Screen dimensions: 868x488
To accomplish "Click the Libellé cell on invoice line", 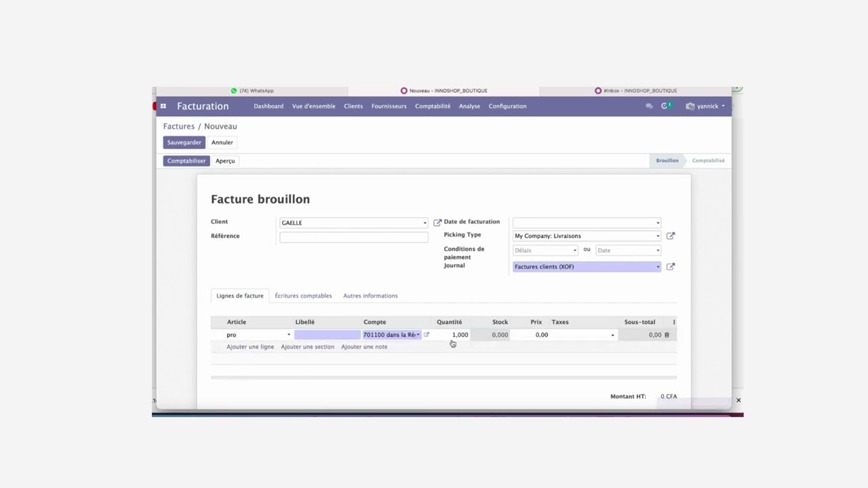I will pos(327,335).
